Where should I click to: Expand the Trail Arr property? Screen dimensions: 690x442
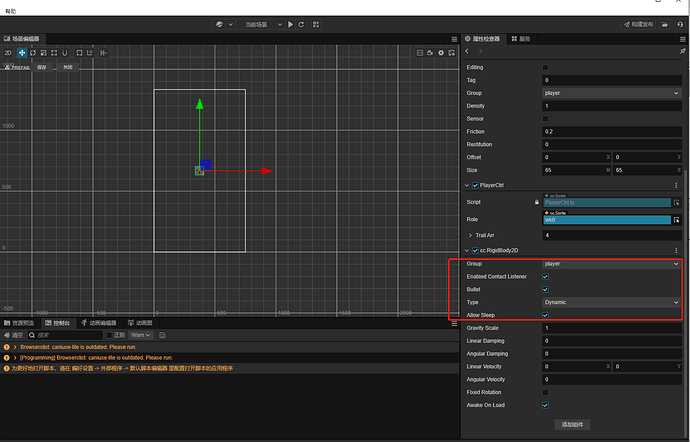click(x=471, y=235)
